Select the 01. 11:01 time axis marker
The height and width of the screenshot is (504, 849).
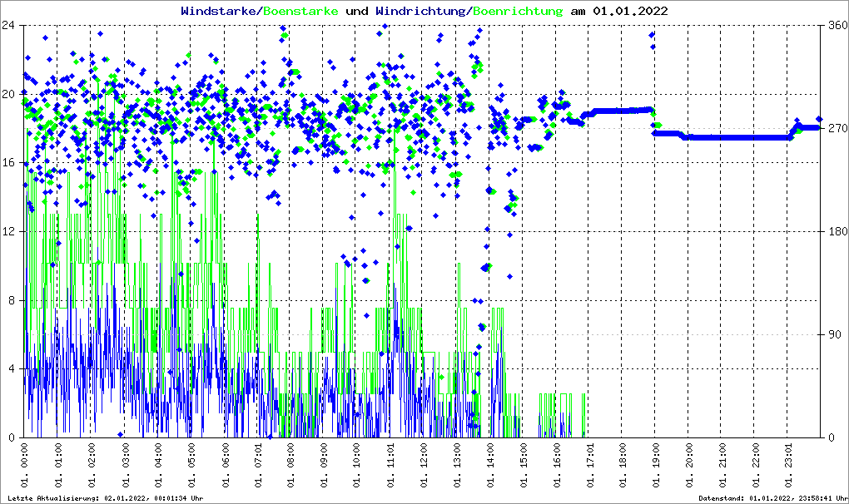point(391,465)
